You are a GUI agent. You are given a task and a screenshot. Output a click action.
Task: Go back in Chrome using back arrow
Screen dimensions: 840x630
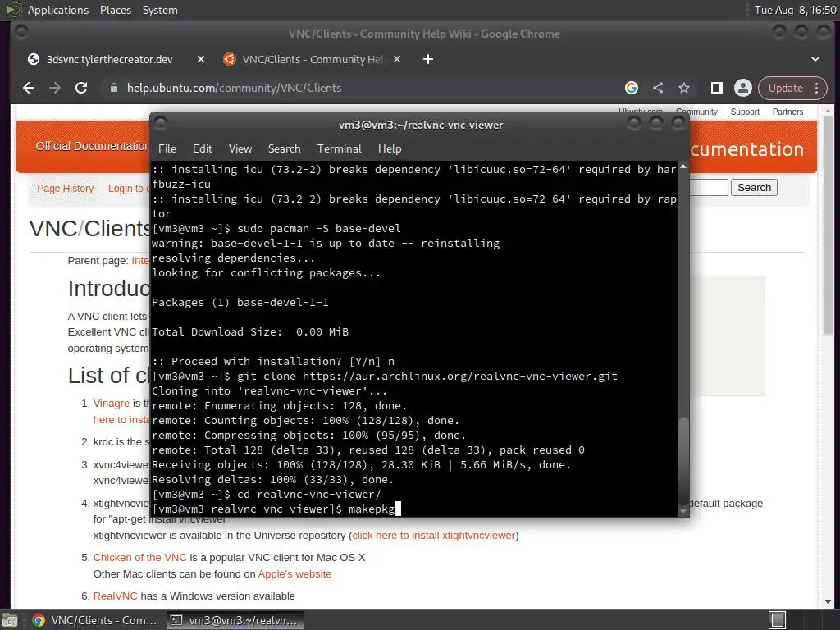pos(29,88)
